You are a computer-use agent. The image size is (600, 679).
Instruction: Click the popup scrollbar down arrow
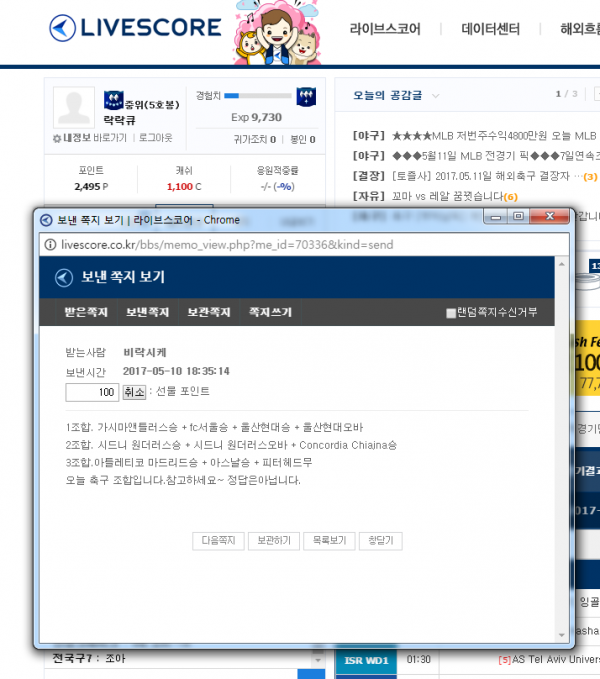tap(561, 635)
